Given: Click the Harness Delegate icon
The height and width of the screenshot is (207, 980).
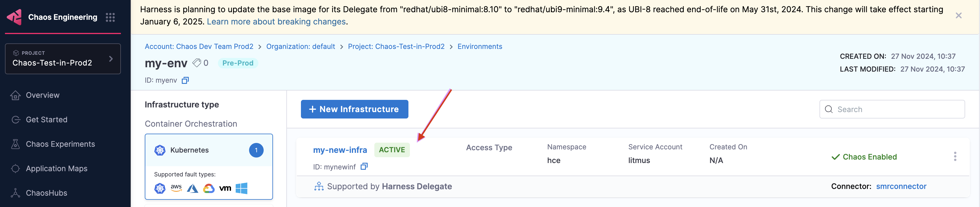Looking at the screenshot, I should point(319,186).
